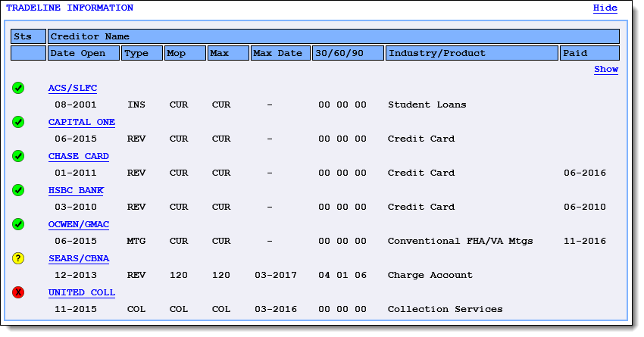
Task: Click the Date Open column header
Action: 84,53
